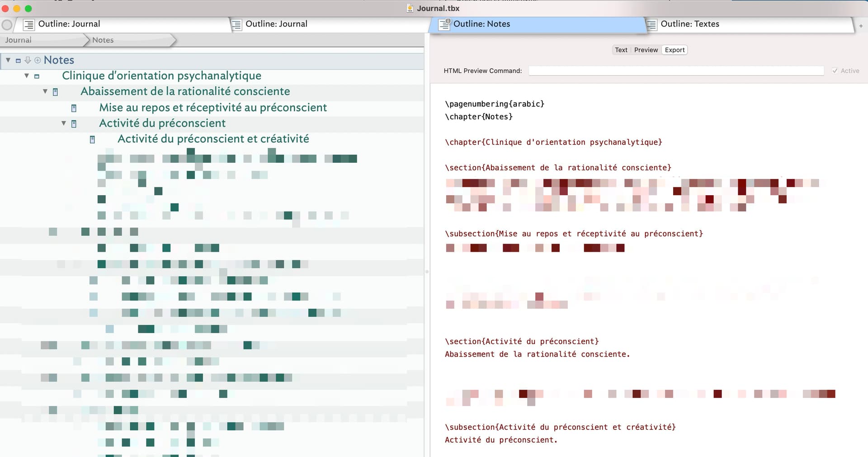
Task: Click the round toggle left of tabs
Action: 7,24
